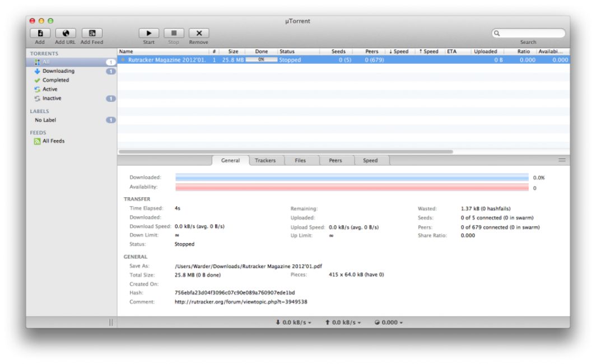Show Downloading torrents in the sidebar
Image resolution: width=596 pixels, height=364 pixels.
72,71
